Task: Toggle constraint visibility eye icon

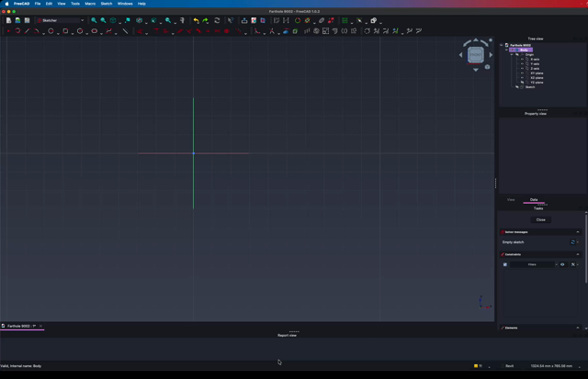Action: (x=562, y=264)
